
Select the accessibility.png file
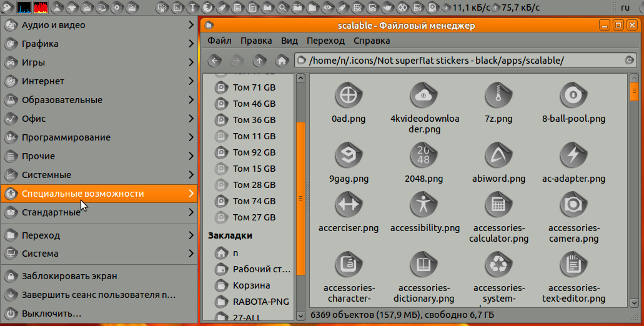[424, 204]
